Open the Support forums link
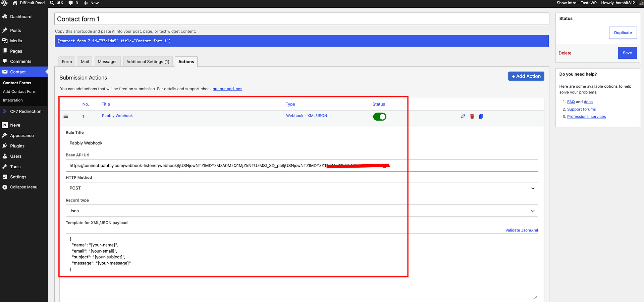This screenshot has height=302, width=644. (581, 109)
